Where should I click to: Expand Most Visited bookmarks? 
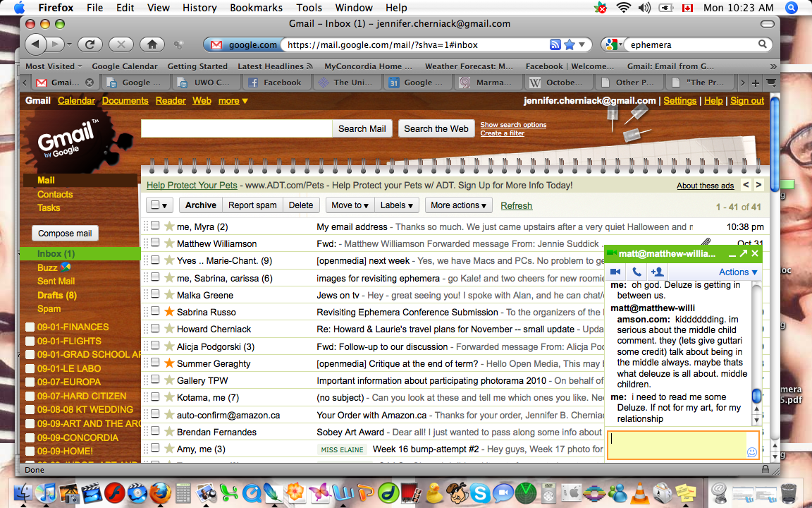54,66
